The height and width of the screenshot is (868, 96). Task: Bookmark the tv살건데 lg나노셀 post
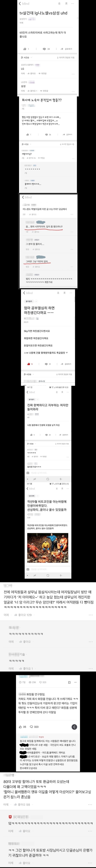66,4
